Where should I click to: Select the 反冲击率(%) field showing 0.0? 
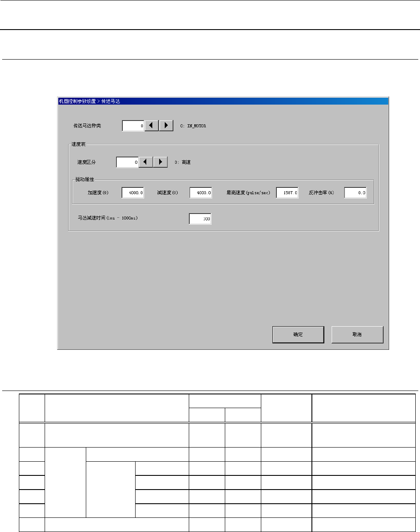click(355, 193)
